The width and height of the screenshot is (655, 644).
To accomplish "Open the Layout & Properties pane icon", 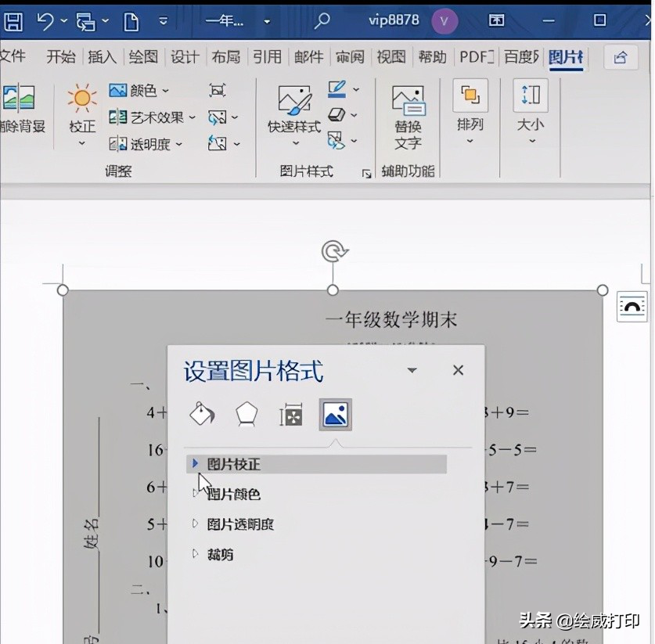I will 291,416.
